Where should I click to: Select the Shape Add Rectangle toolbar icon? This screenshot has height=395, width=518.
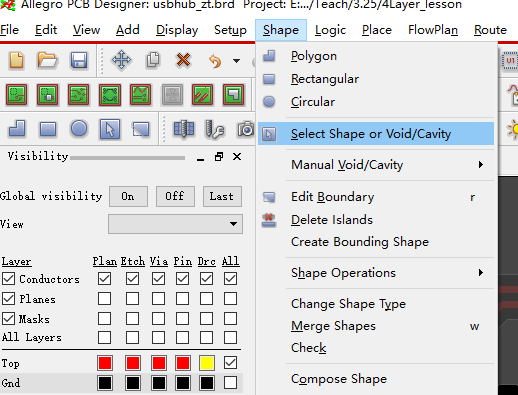pyautogui.click(x=48, y=129)
